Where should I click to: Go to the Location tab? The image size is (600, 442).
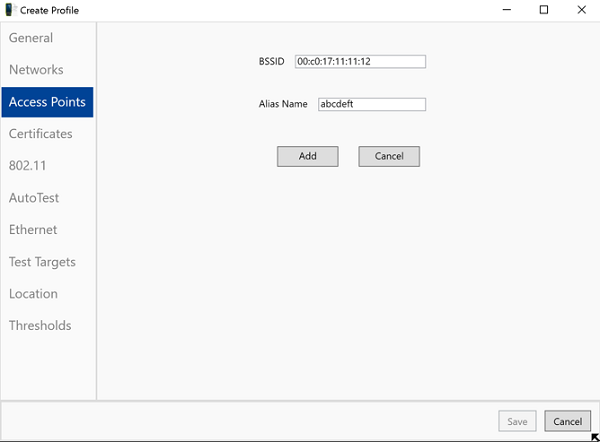[33, 294]
